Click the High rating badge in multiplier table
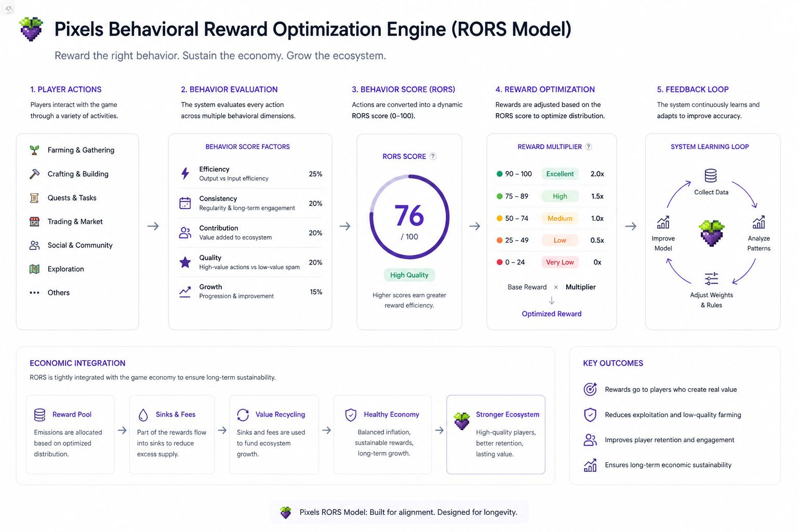Screen dimensions: 798x532 [560, 196]
